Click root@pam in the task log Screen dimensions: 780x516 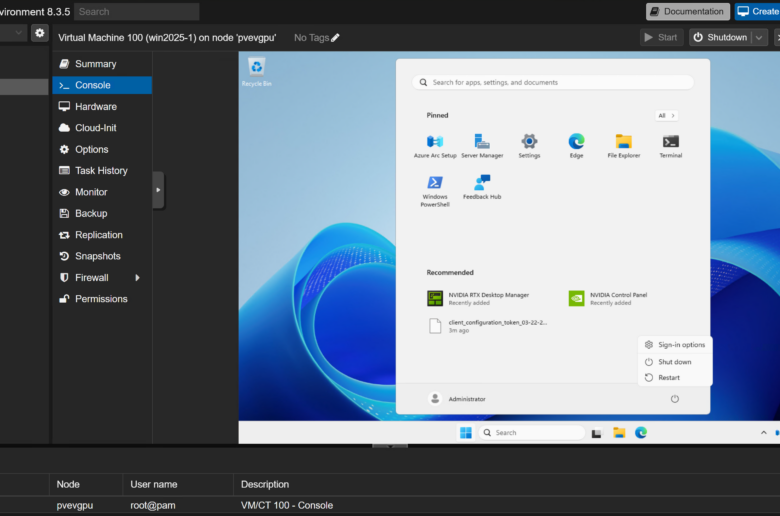[153, 505]
